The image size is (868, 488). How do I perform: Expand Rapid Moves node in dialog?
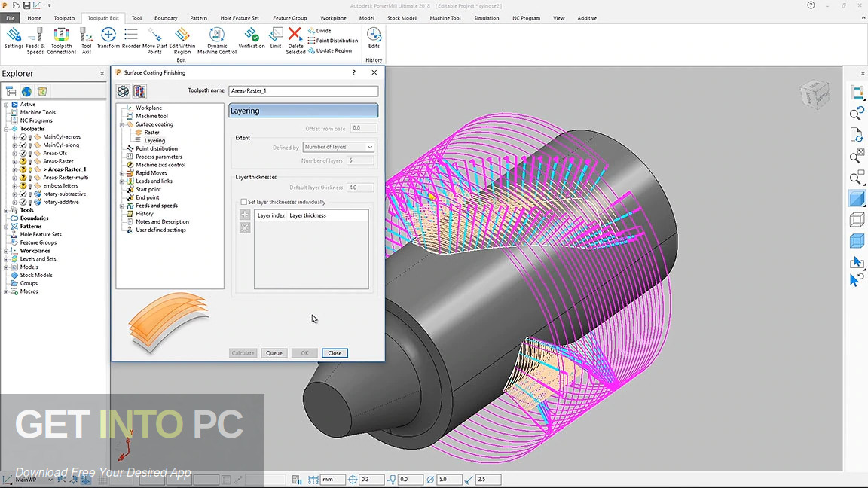tap(122, 173)
